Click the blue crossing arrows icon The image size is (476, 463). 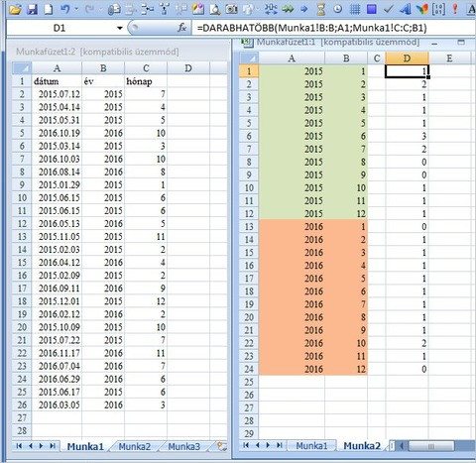271,9
